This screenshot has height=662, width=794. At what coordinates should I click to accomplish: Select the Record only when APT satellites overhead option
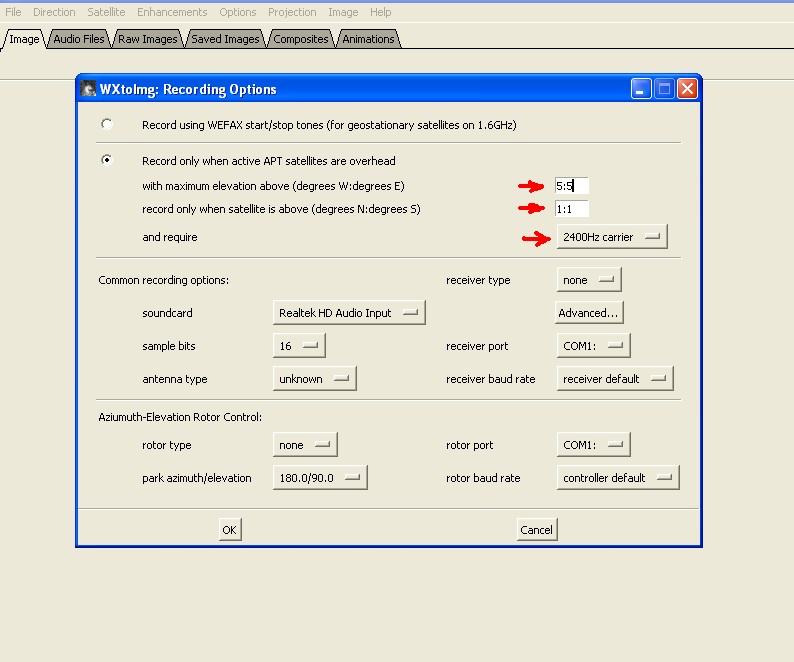click(106, 160)
